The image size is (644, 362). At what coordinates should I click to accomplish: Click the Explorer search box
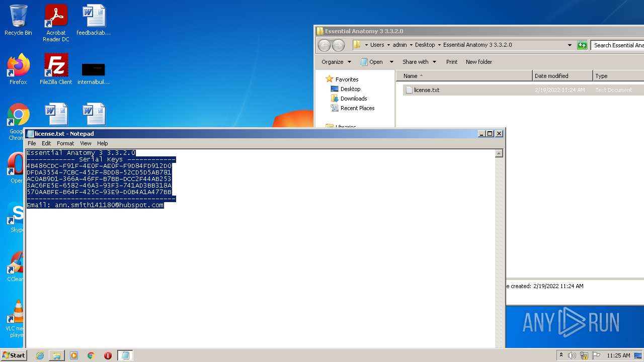[617, 45]
